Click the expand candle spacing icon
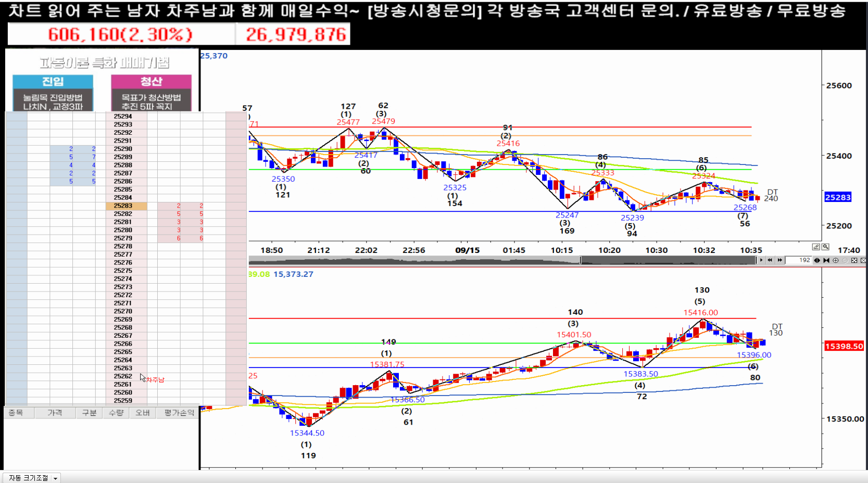Image resolution: width=868 pixels, height=483 pixels. [817, 260]
